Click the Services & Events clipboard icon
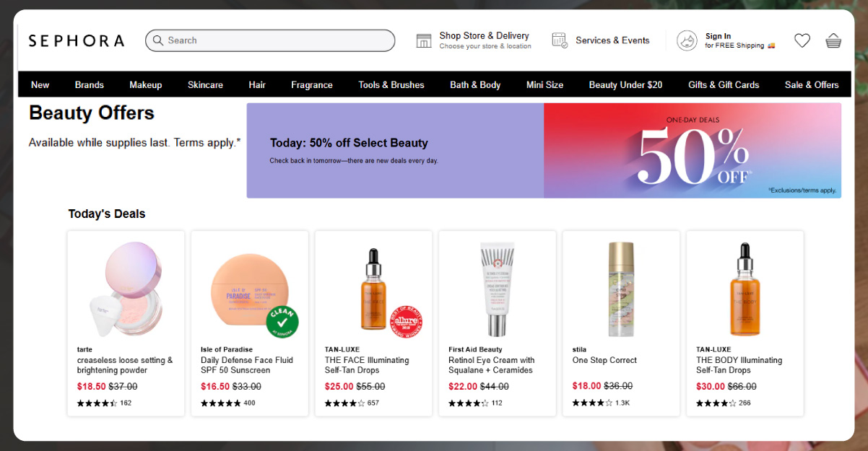Viewport: 868px width, 451px height. pos(559,40)
